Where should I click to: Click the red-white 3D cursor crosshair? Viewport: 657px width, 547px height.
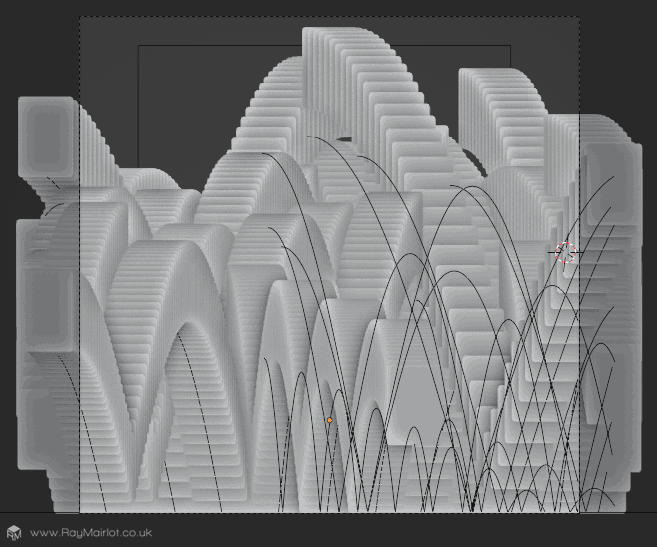click(565, 252)
